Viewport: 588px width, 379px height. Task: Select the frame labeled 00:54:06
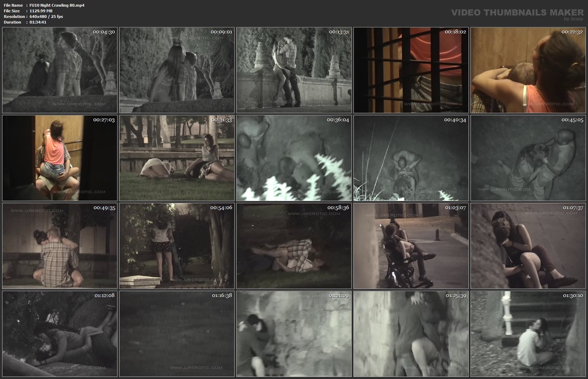pyautogui.click(x=177, y=246)
